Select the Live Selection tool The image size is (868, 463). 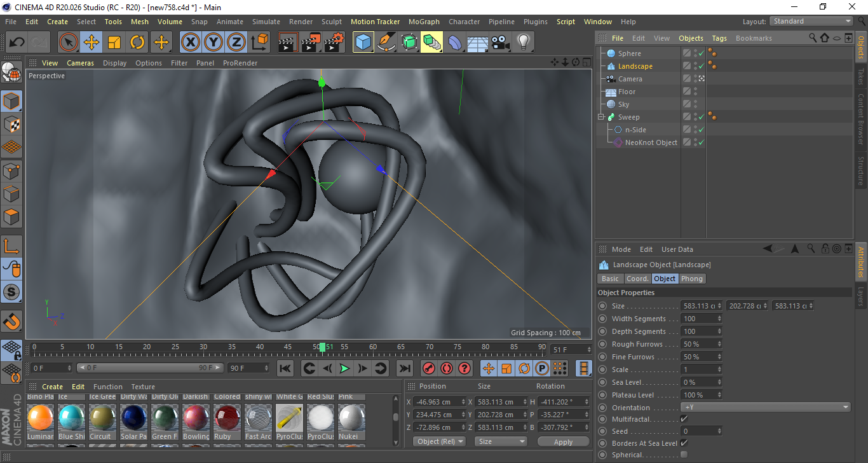(69, 43)
